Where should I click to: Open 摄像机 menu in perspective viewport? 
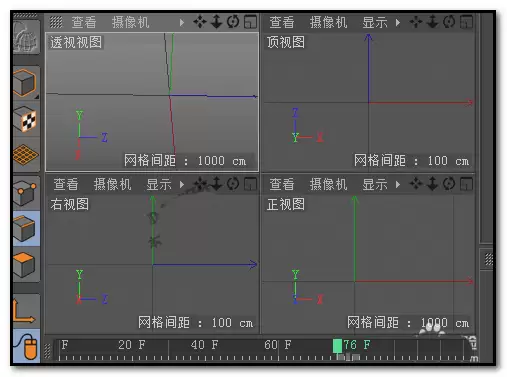pos(130,22)
